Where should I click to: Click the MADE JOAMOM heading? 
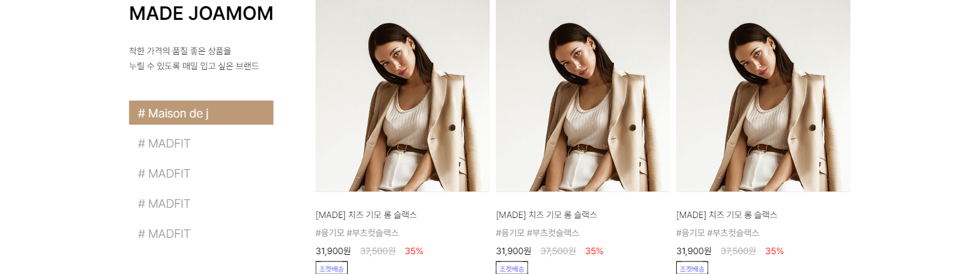click(x=201, y=13)
